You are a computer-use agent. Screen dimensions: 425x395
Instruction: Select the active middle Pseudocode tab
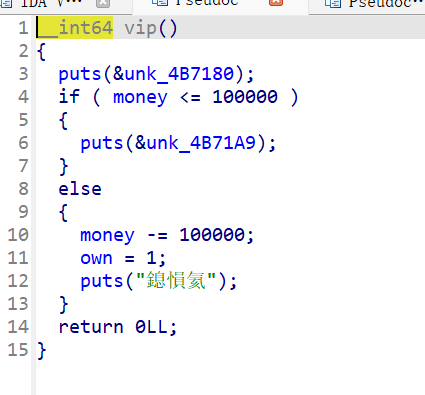click(x=220, y=5)
